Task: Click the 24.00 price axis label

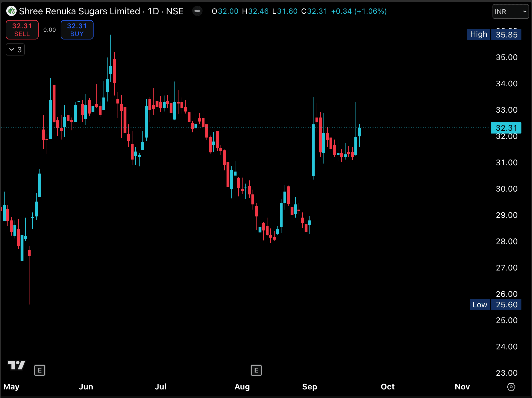Action: (x=507, y=347)
